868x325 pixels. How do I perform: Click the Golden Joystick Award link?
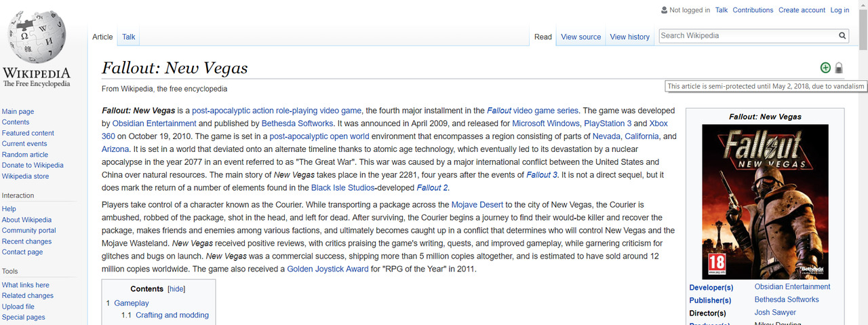[328, 269]
